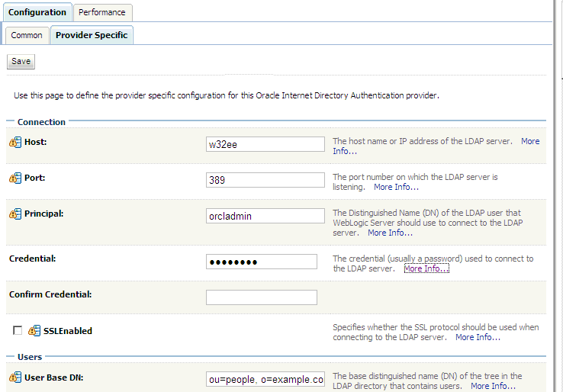Select the Provider Specific sub-tab
Viewport: 563px width, 392px height.
tap(92, 35)
